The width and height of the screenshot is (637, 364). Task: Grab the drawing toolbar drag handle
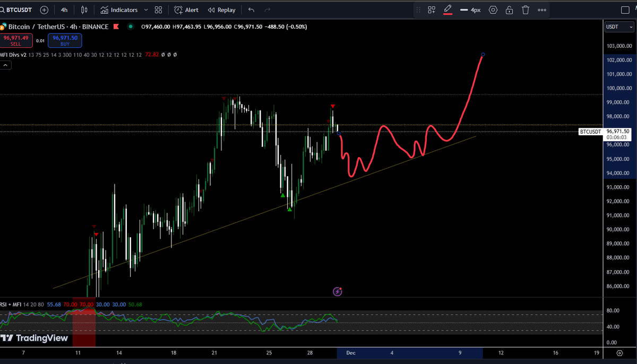418,10
